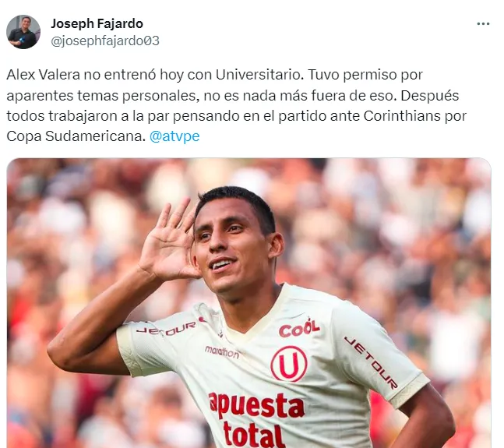Open the @atvpe mention link
Screen dimensions: 504x448
(x=174, y=136)
